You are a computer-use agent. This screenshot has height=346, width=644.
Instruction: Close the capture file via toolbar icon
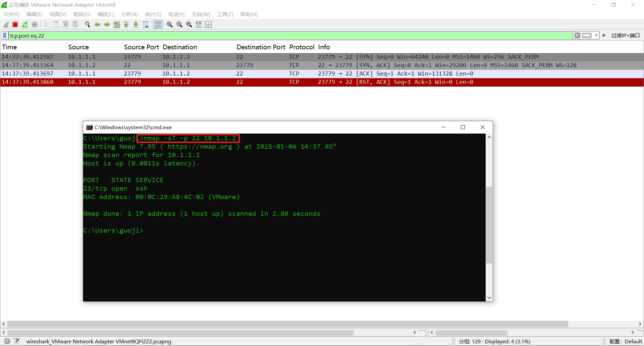[66, 24]
